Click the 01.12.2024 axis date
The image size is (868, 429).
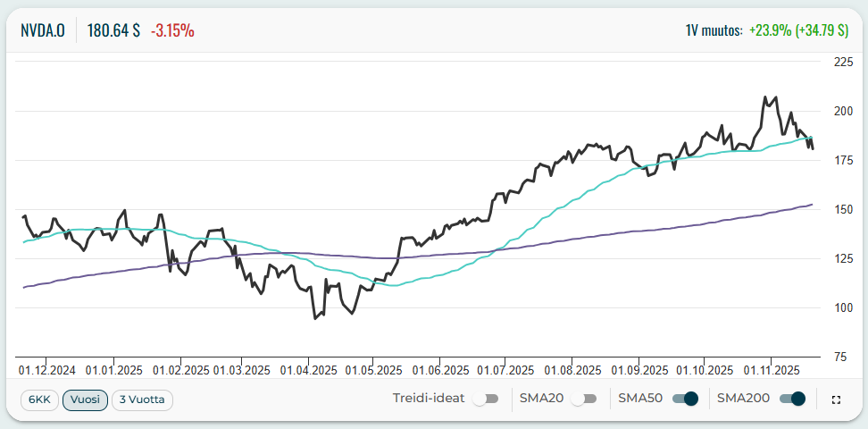tap(47, 369)
